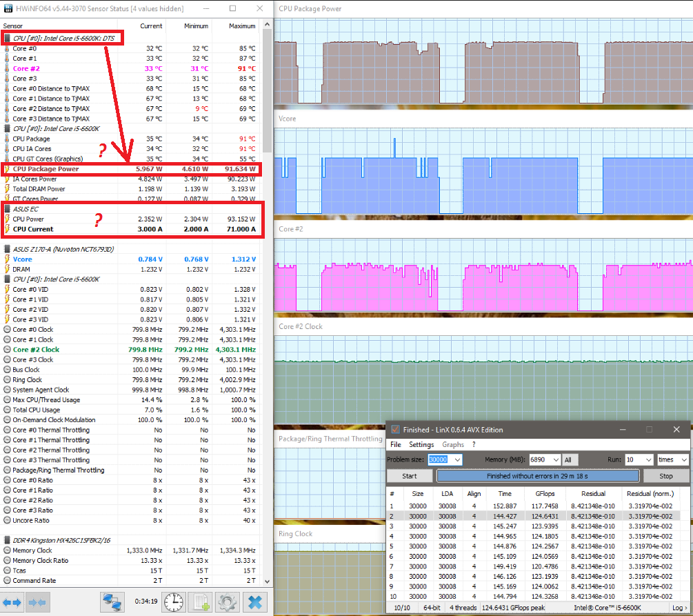This screenshot has height=616, width=693.
Task: Start logging with the spreadsheet plus icon
Action: point(200,602)
